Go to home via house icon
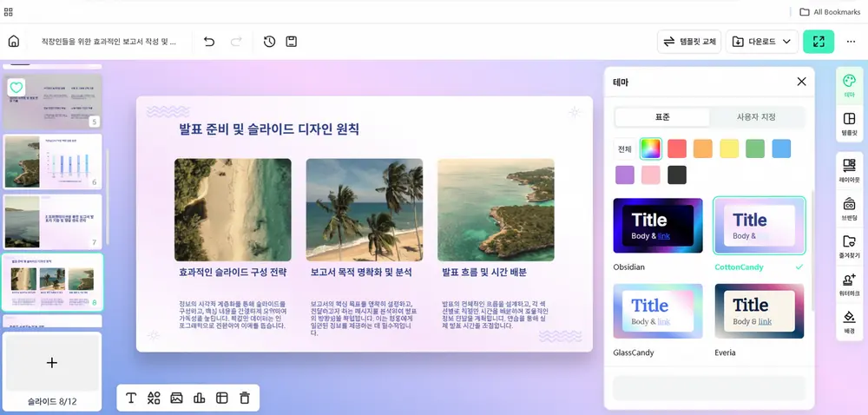 click(x=14, y=42)
